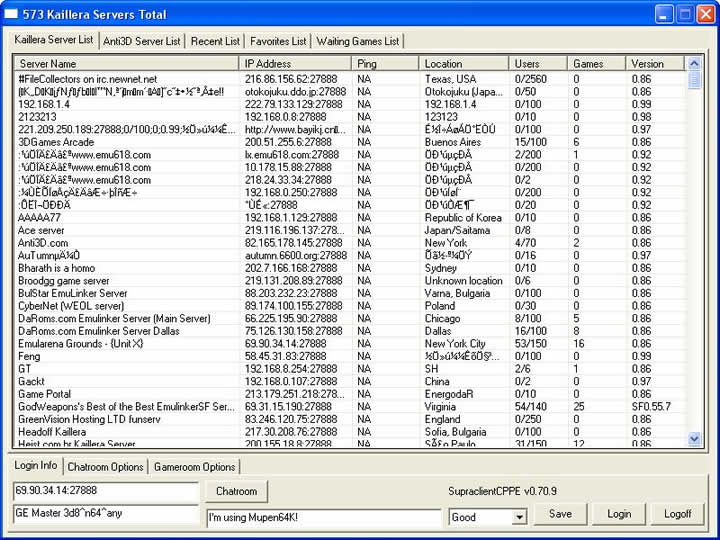Click the 'Republic of Korea' location cell

pos(463,218)
